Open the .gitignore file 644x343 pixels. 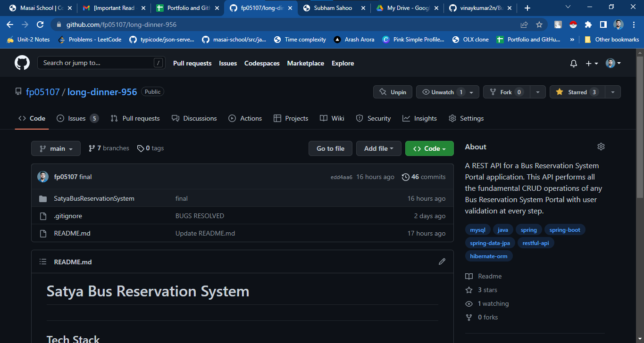pos(68,216)
